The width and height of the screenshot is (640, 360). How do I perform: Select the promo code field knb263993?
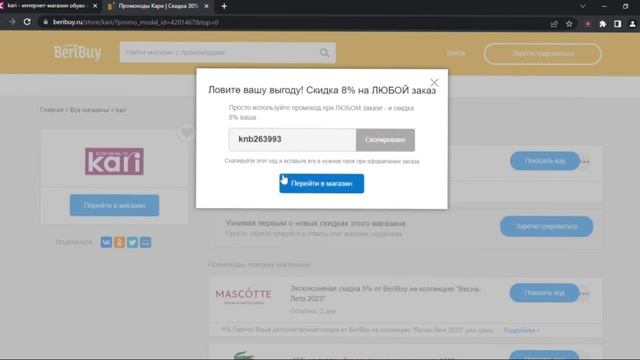coord(292,140)
